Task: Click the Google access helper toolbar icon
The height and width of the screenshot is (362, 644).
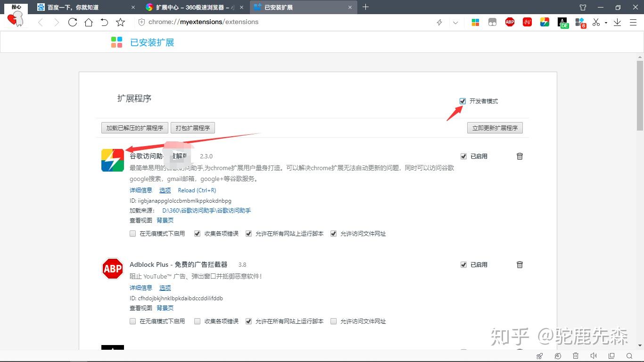Action: [x=545, y=22]
